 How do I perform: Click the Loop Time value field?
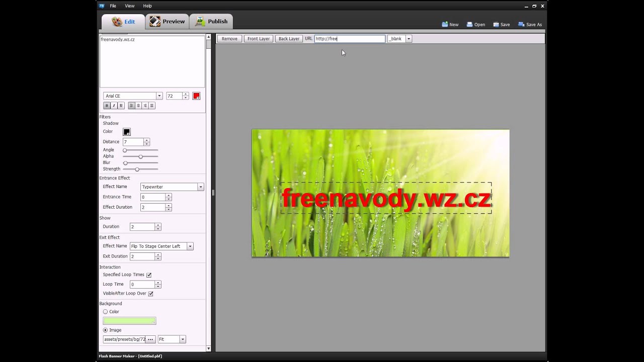(142, 285)
